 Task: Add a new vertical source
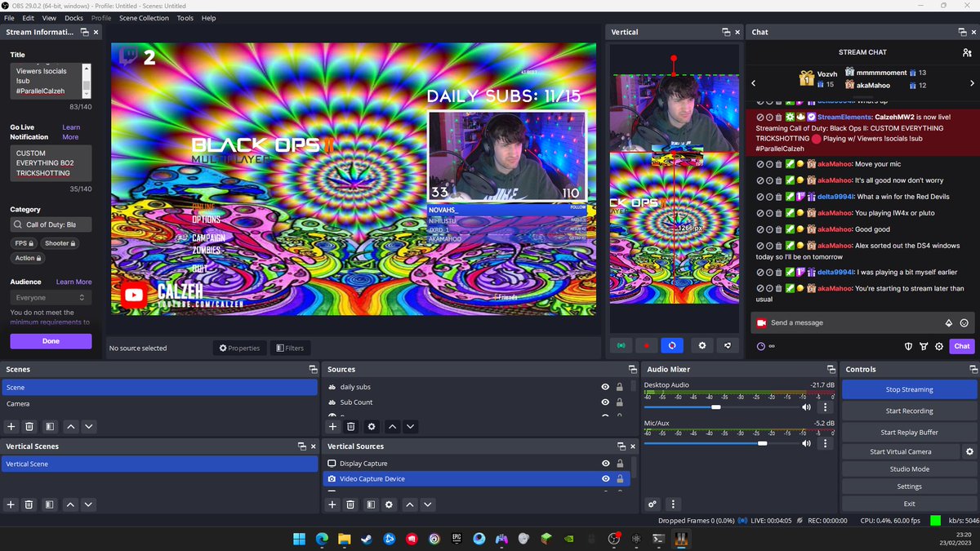tap(332, 504)
